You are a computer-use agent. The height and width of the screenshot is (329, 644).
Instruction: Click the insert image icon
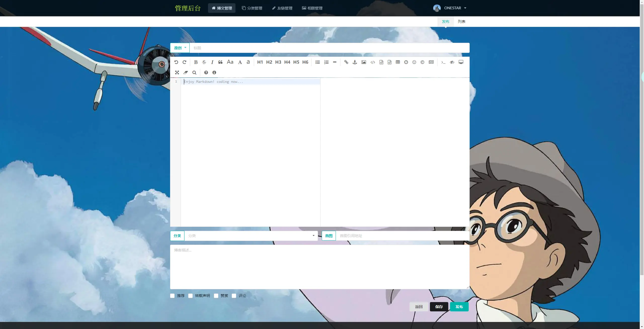click(x=364, y=62)
